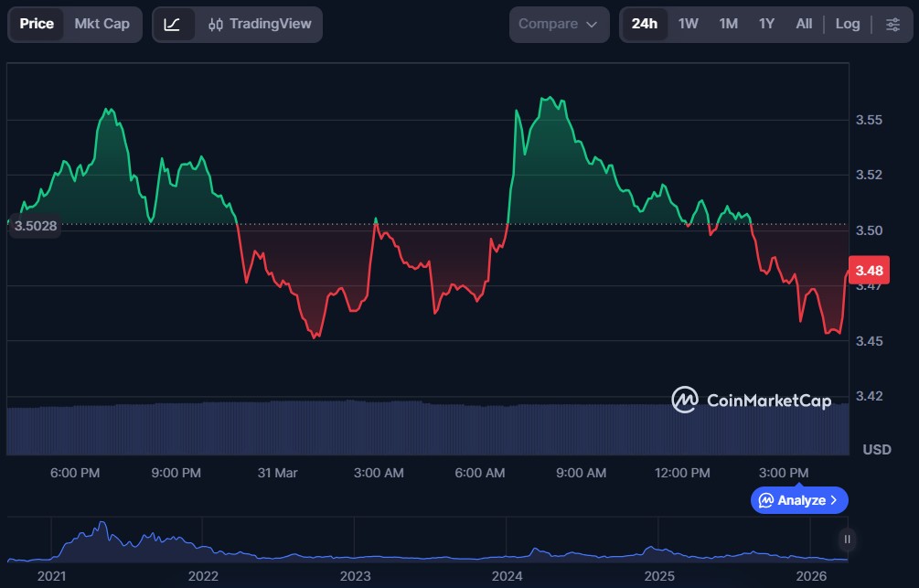Show All historical price data
The height and width of the screenshot is (588, 919).
pyautogui.click(x=804, y=25)
